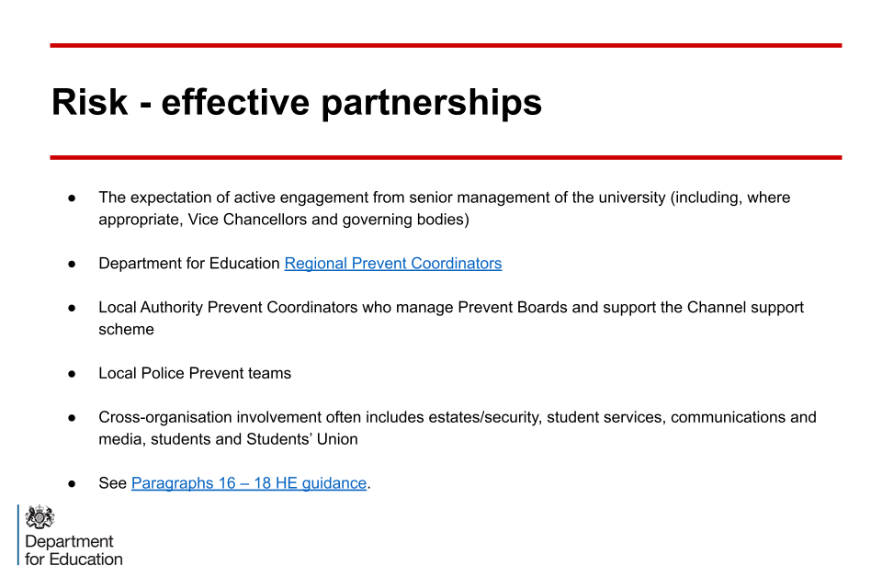Click the bullet dot beside senior management expectation
This screenshot has height=588, width=882.
pos(71,198)
